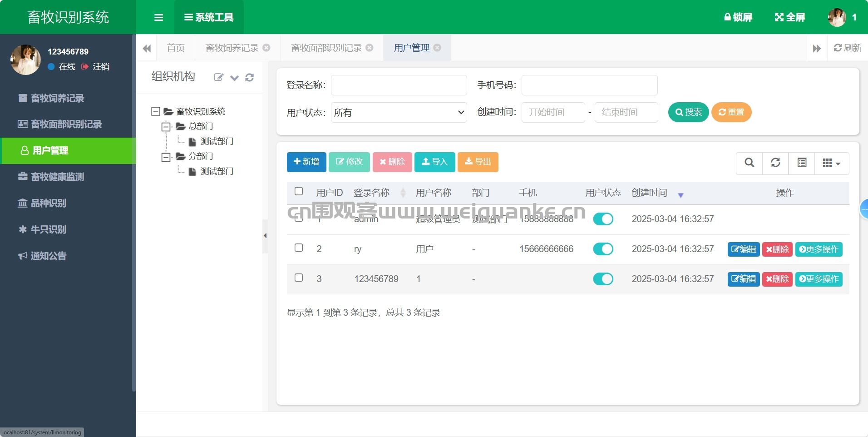The image size is (868, 437).
Task: Click 编辑 for user 123456789
Action: point(744,279)
